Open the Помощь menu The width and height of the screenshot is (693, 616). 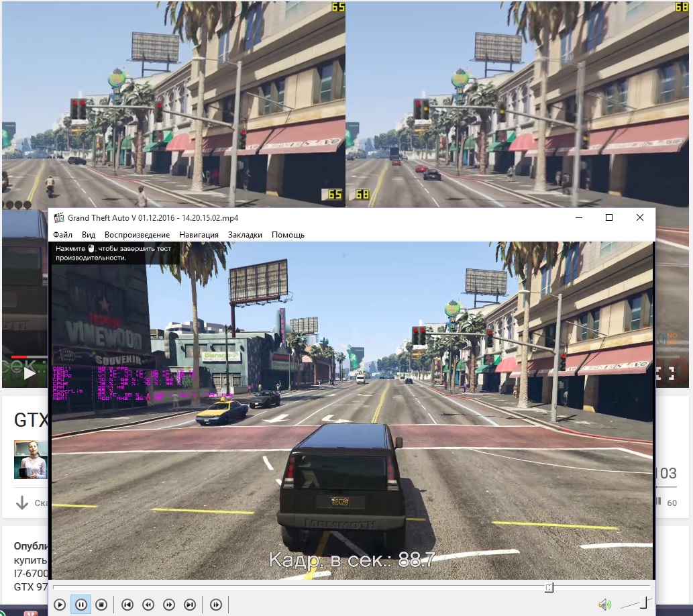tap(288, 235)
